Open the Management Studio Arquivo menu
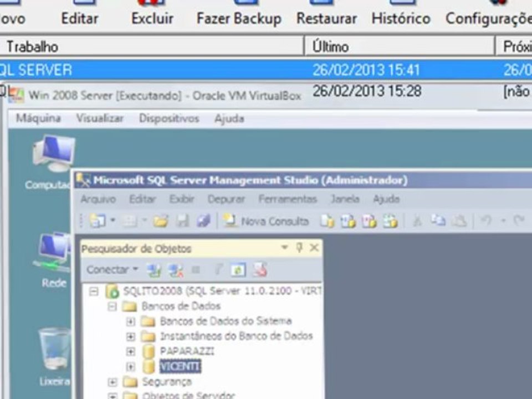 pos(98,199)
